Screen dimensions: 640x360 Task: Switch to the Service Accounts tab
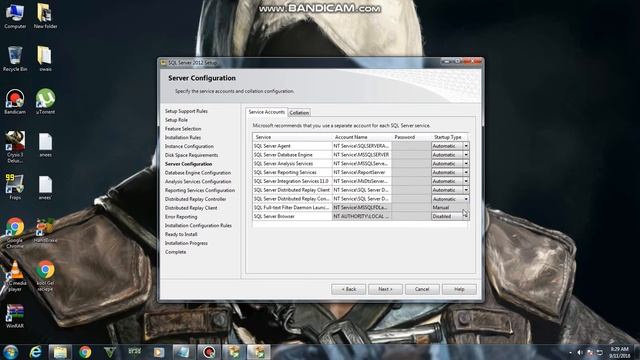coord(267,112)
